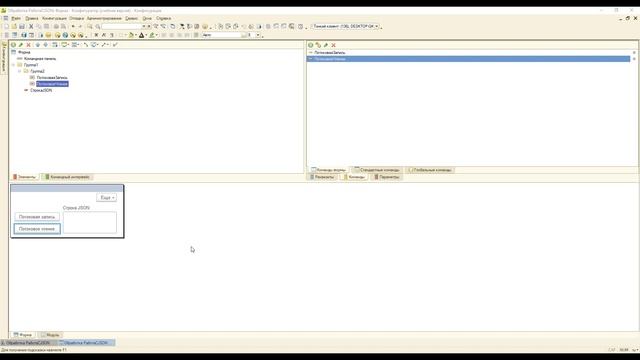
Task: Click the pencil Edit icon in the commands panel
Action: pyautogui.click(x=326, y=45)
